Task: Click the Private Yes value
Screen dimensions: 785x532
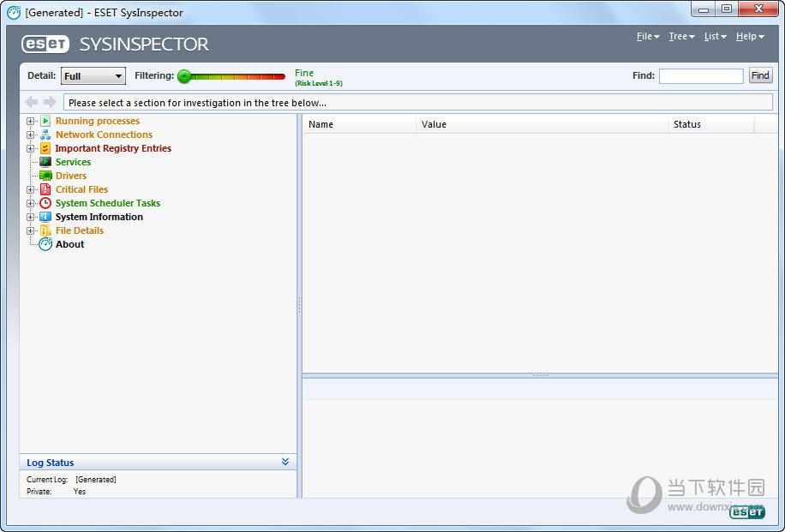Action: (80, 492)
